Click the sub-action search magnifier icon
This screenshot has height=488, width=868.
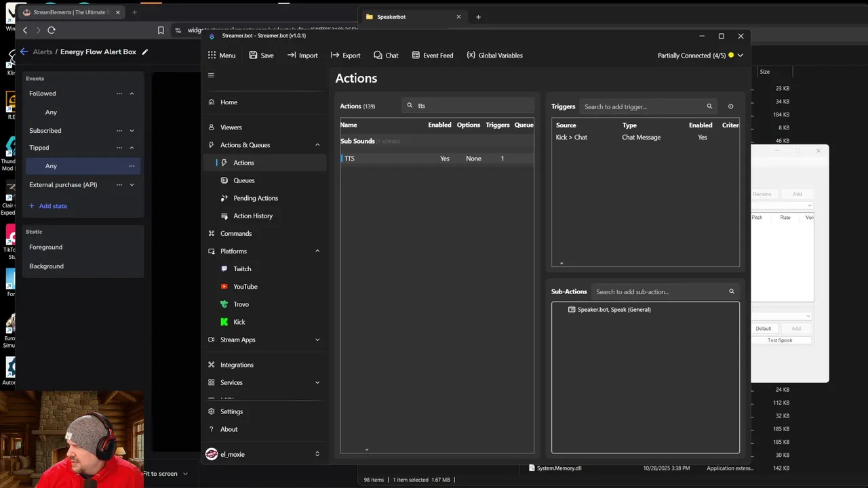731,291
